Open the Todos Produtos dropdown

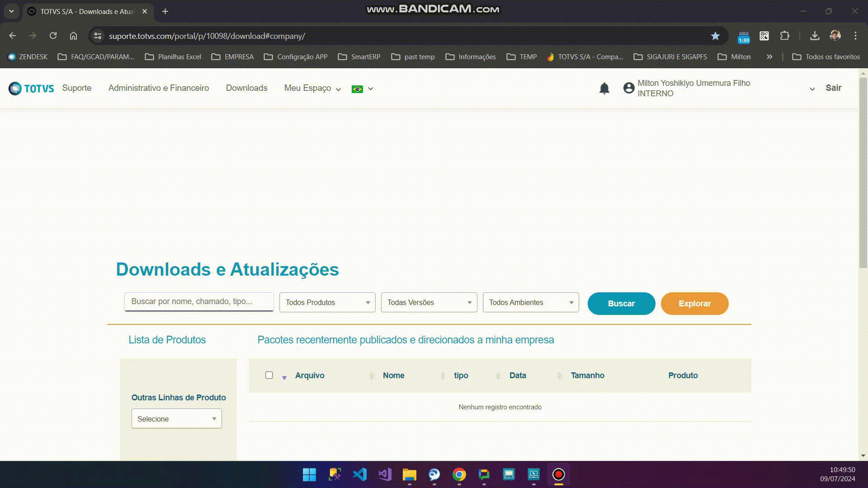[x=327, y=302]
